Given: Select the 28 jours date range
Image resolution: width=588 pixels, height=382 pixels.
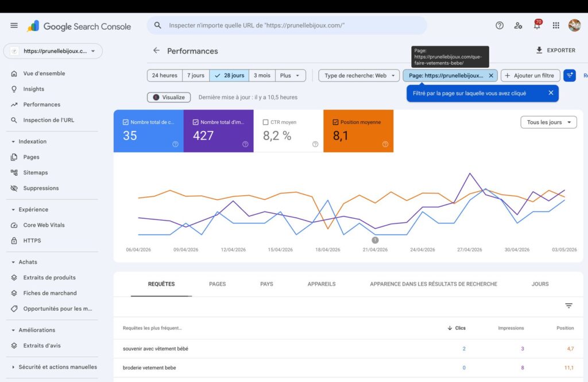Looking at the screenshot, I should pos(229,75).
